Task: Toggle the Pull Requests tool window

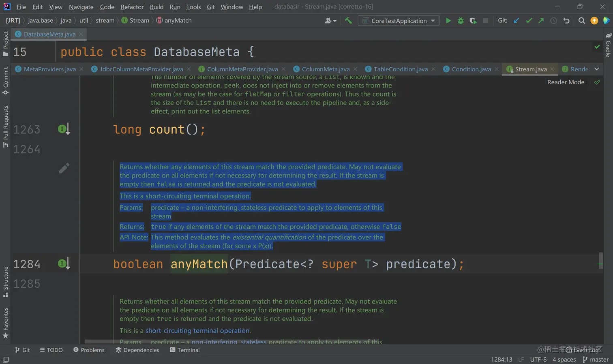Action: [x=6, y=126]
